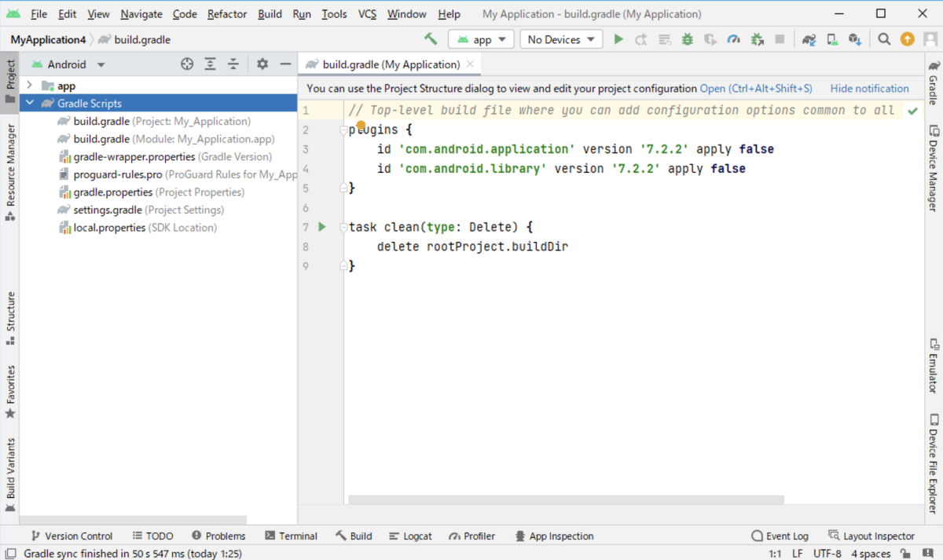
Task: Open the Terminal tool window
Action: (x=292, y=536)
